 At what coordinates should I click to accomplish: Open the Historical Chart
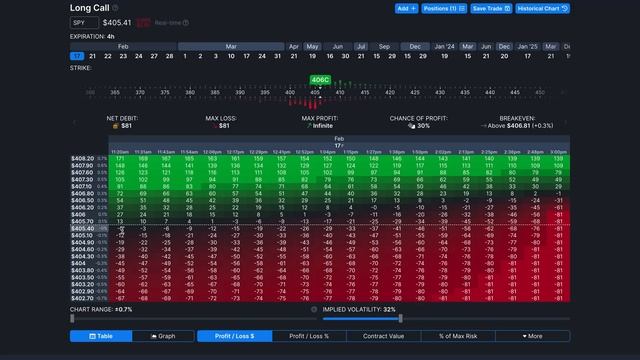[x=542, y=9]
